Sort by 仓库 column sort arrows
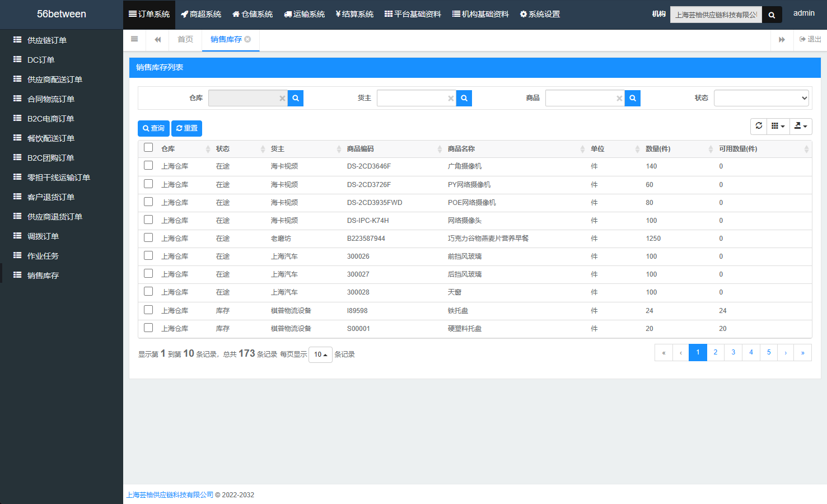Image resolution: width=827 pixels, height=504 pixels. (208, 149)
